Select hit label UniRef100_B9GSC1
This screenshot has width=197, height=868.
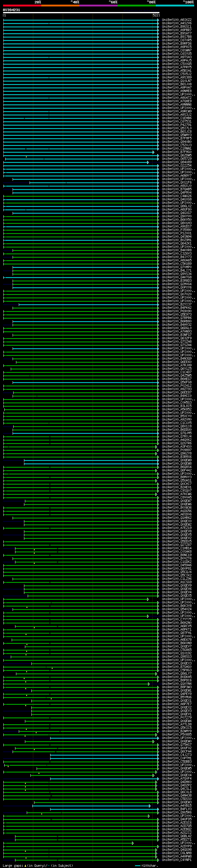[176, 26]
